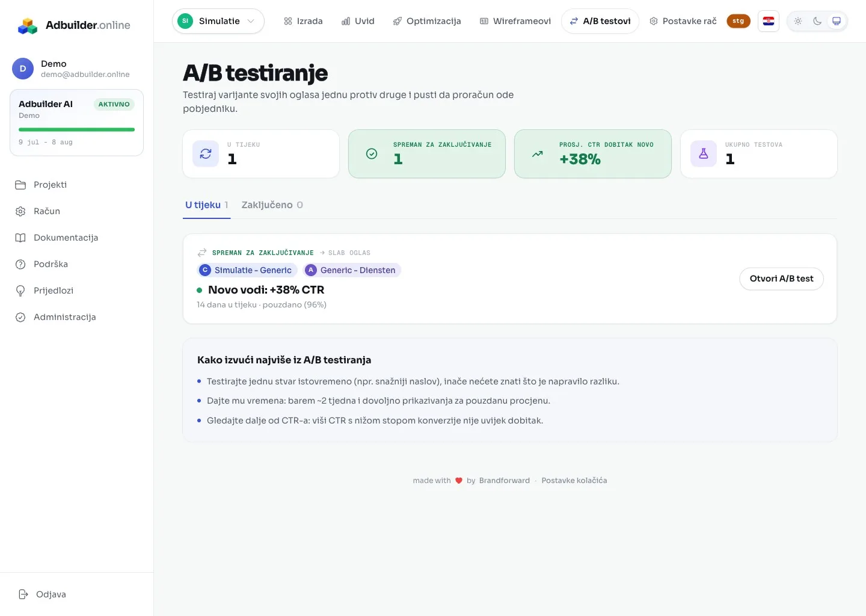
Task: Click the Wireframeovi layout icon
Action: click(484, 21)
